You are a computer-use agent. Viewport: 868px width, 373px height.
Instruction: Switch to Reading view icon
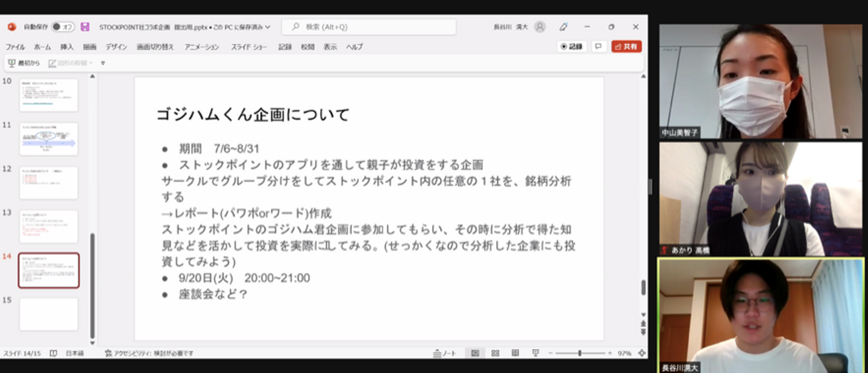point(515,353)
